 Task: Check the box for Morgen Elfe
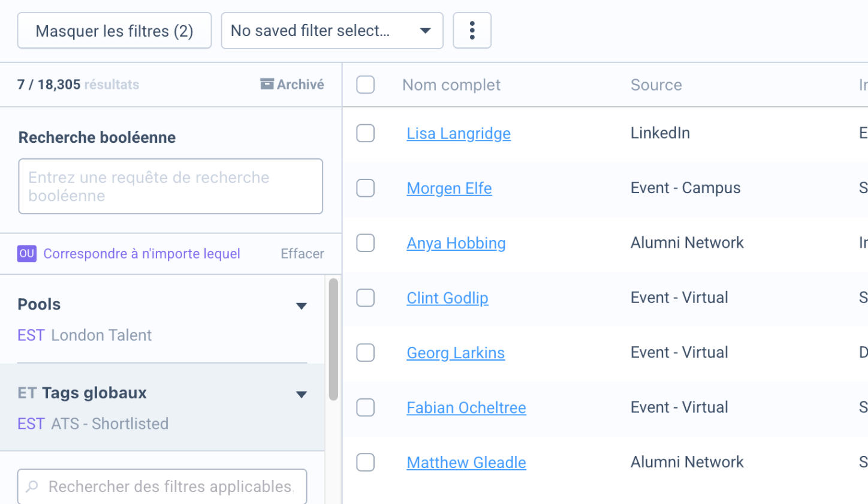366,188
